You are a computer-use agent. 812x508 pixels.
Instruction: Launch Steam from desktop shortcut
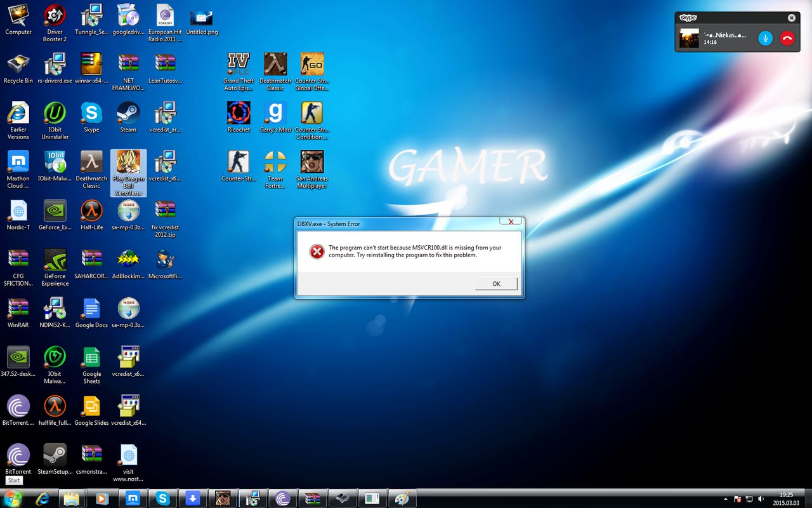tap(128, 117)
